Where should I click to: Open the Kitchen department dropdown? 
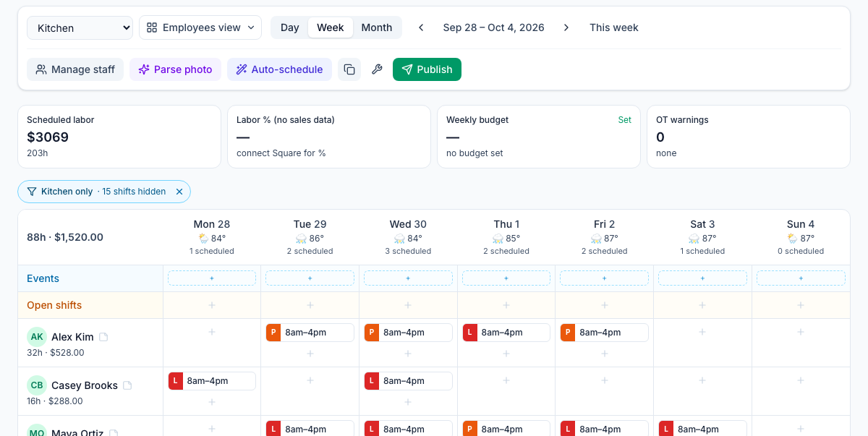point(80,27)
